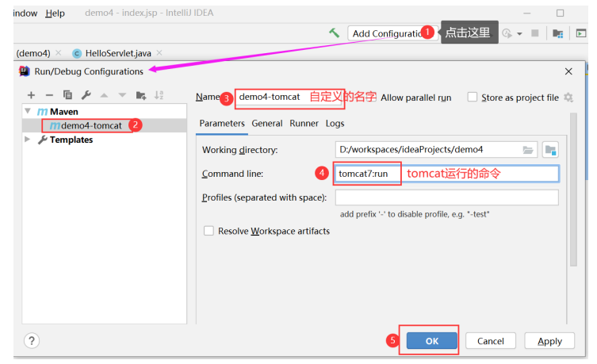597x364 pixels.
Task: Click the Name input field
Action: pyautogui.click(x=289, y=98)
